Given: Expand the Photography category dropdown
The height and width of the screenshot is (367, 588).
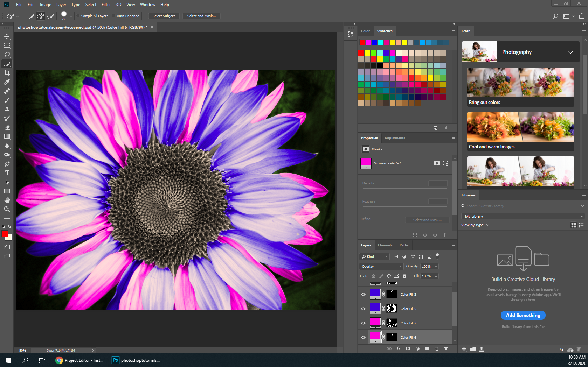Looking at the screenshot, I should coord(570,52).
